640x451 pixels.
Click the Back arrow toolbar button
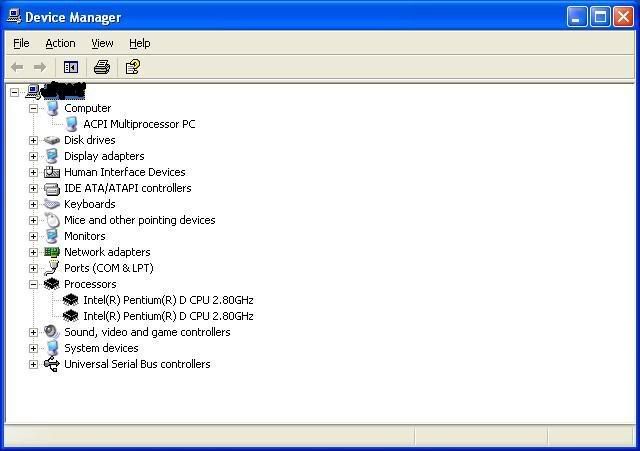(x=17, y=67)
